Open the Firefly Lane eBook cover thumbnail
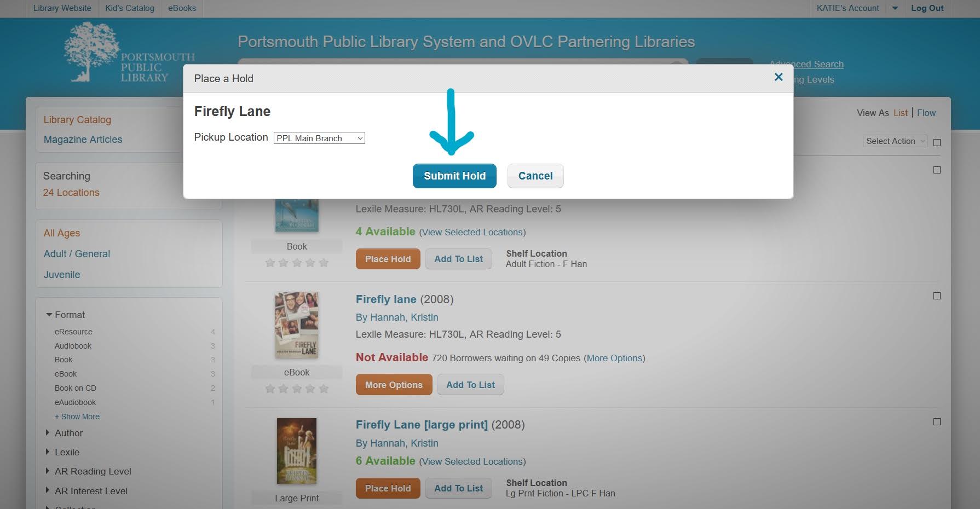This screenshot has height=509, width=980. pyautogui.click(x=296, y=325)
